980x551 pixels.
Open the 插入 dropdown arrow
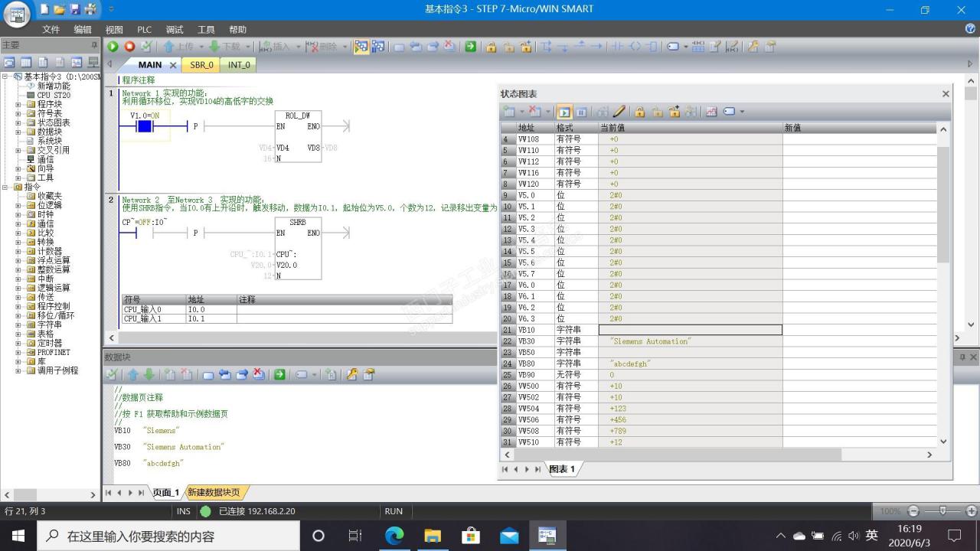point(297,47)
